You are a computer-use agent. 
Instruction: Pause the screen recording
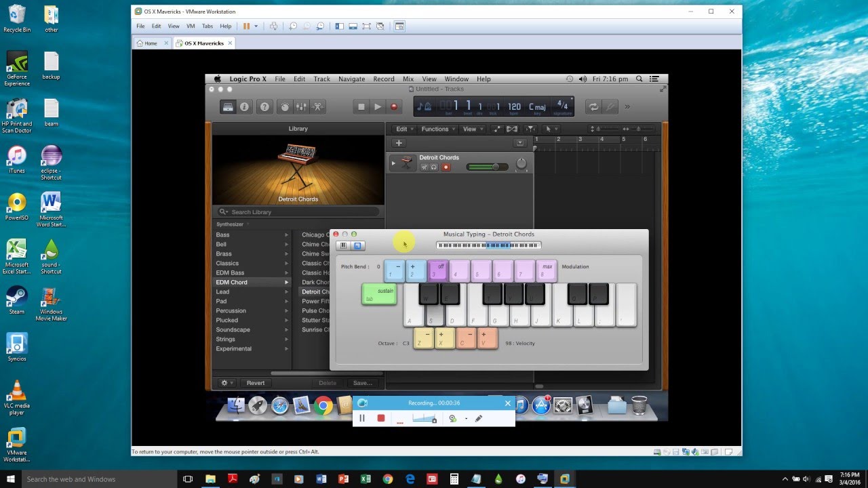coord(362,418)
